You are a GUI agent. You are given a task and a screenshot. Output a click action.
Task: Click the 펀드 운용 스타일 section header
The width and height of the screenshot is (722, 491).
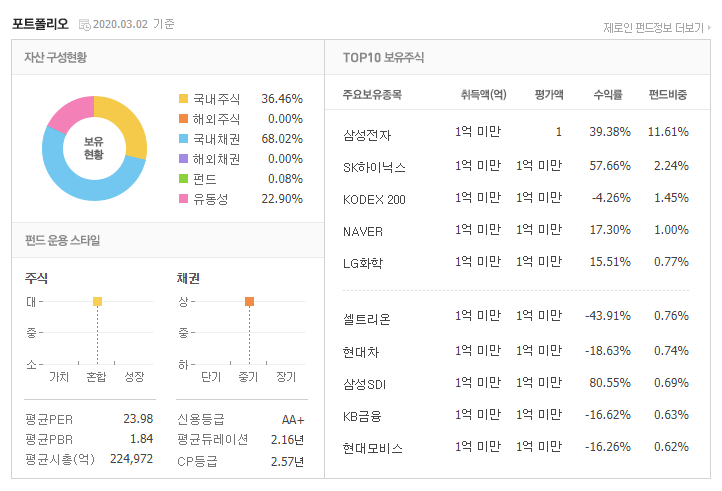pyautogui.click(x=63, y=240)
